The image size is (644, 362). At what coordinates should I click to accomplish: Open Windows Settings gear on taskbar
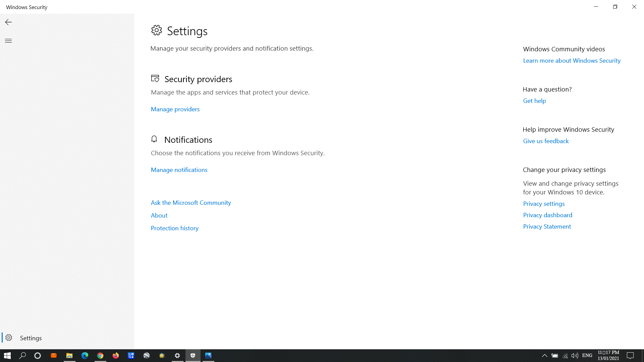pyautogui.click(x=177, y=356)
